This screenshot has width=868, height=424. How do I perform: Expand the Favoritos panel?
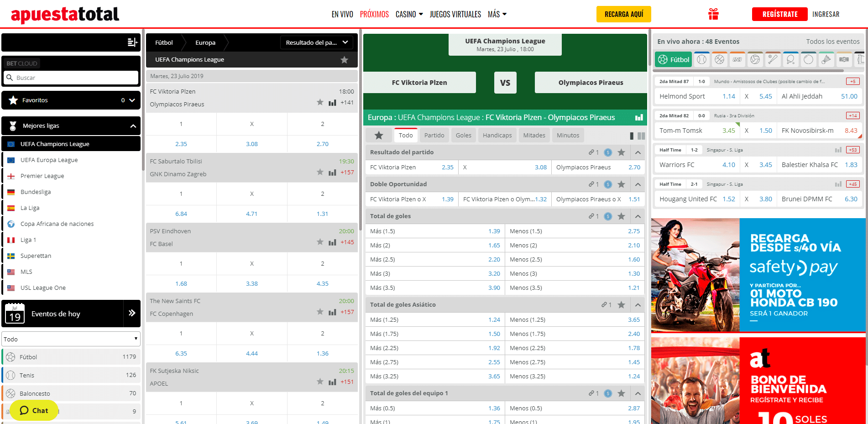click(x=132, y=100)
